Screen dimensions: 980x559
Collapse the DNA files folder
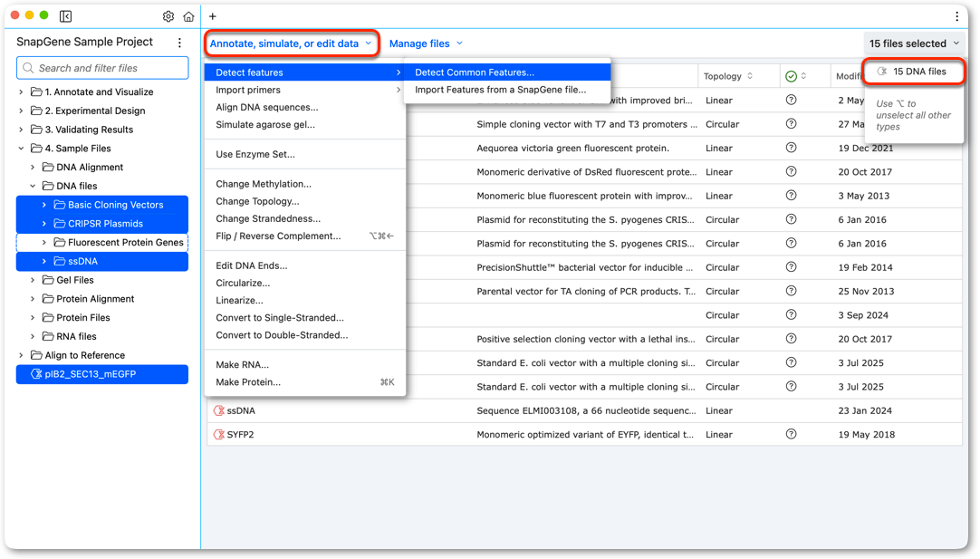click(33, 186)
